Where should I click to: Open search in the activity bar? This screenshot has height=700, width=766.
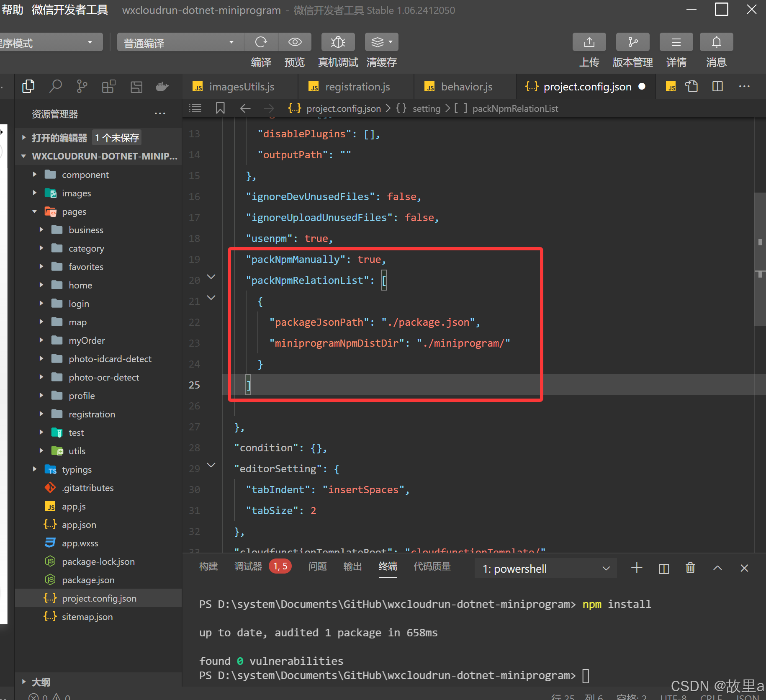click(55, 86)
